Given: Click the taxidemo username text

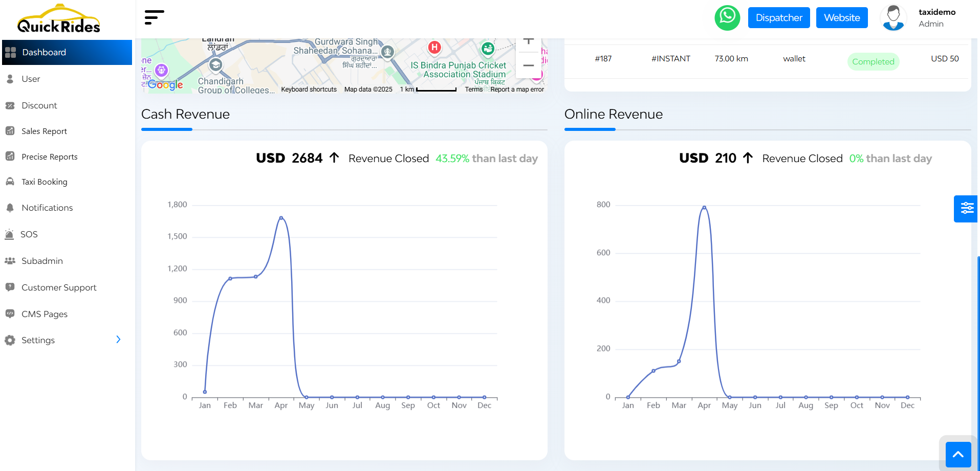Looking at the screenshot, I should pos(937,12).
